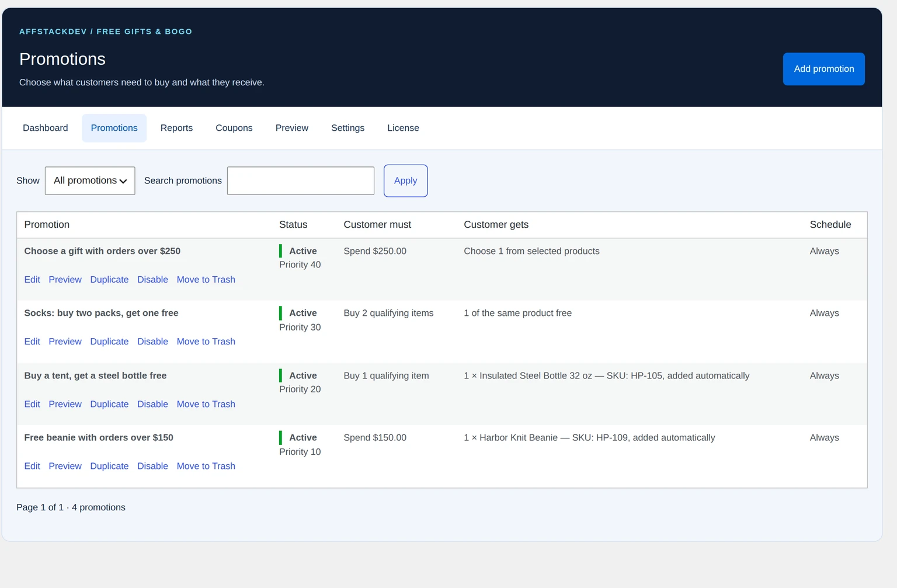Click 'Free beanie with orders over $150' title
Screen dimensions: 897x588
pos(99,437)
